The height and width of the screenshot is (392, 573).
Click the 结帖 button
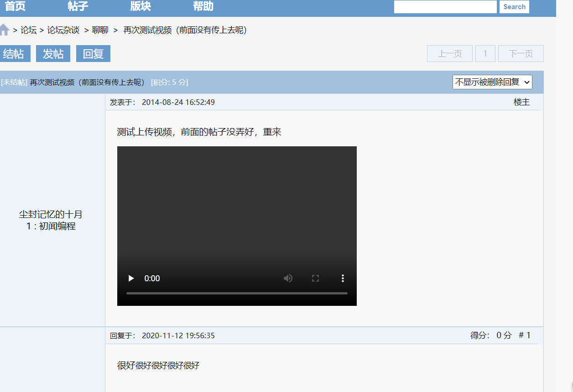pyautogui.click(x=15, y=53)
